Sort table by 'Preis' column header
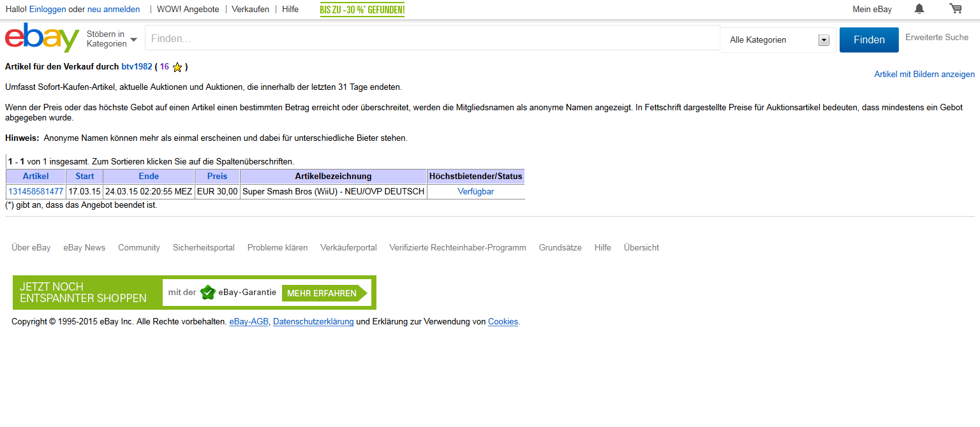Viewport: 980px width, 427px height. 217,177
